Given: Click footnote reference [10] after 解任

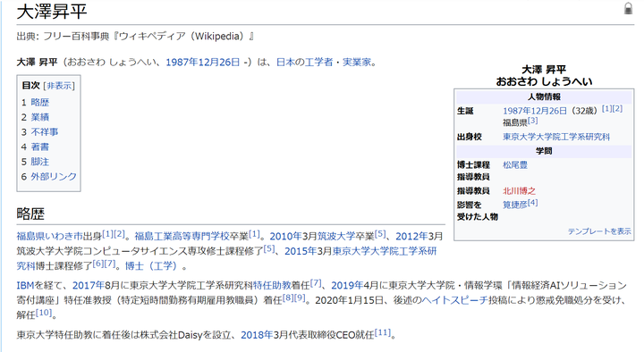Looking at the screenshot, I should [x=44, y=313].
